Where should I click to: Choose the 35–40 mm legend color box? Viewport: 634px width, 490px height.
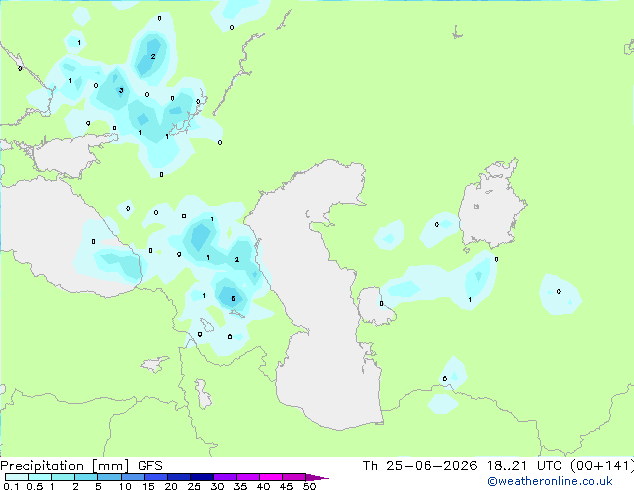point(247,477)
